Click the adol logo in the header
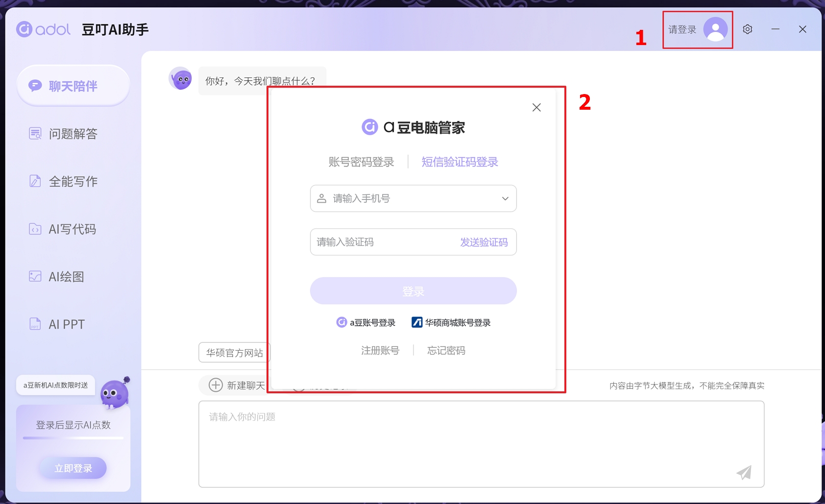The image size is (825, 504). click(x=43, y=29)
